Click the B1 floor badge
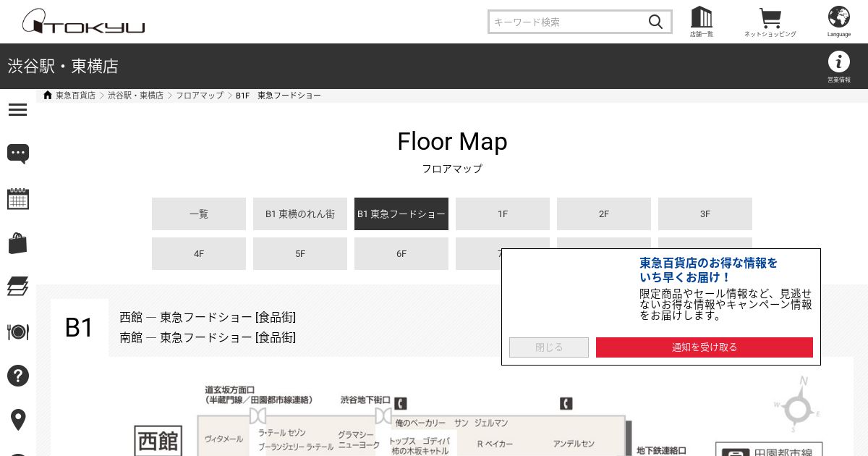Screen dimensions: 868x456 80,327
